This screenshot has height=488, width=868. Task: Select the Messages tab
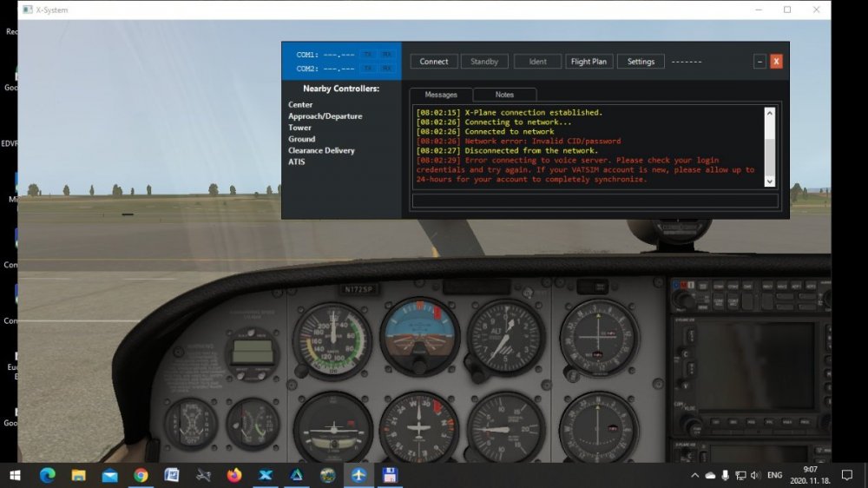441,95
